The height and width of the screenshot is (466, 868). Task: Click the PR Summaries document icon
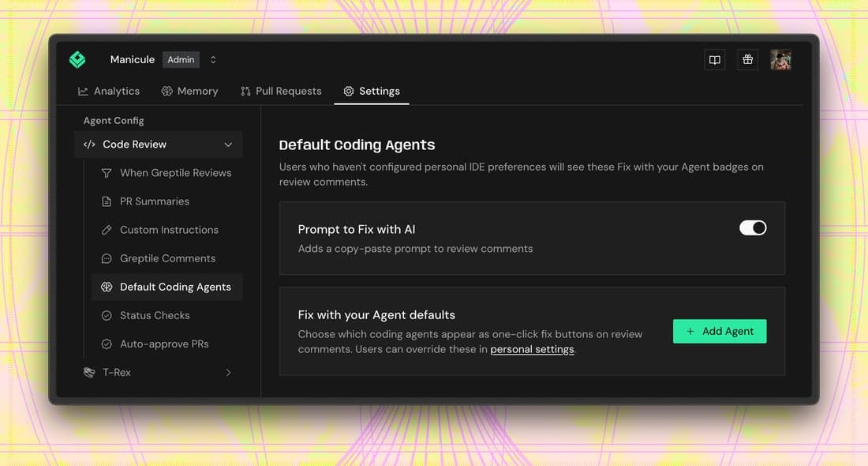click(107, 201)
